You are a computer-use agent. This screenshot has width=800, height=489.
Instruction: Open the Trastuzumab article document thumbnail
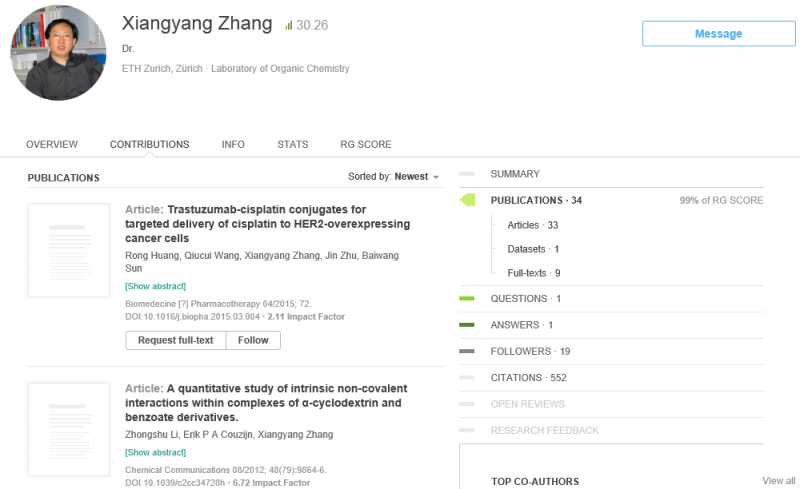(69, 250)
